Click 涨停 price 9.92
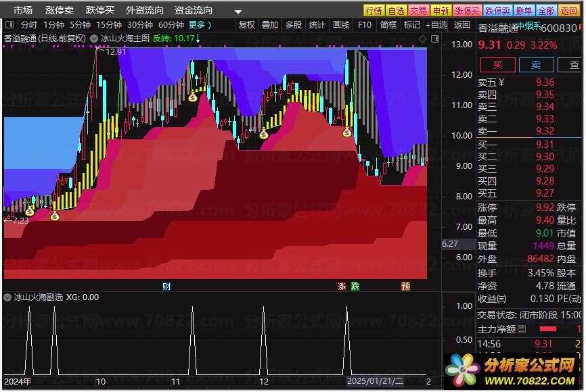Image resolution: width=586 pixels, height=392 pixels. click(x=545, y=207)
